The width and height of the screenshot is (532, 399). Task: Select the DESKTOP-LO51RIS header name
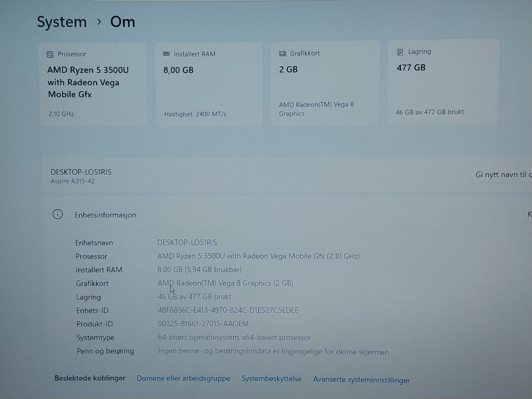(x=81, y=172)
